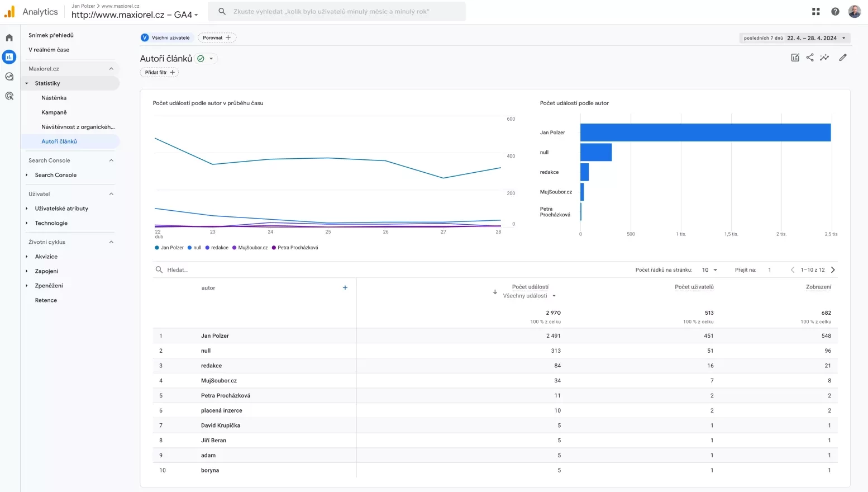
Task: Click the Všichni uživatelé segment chip
Action: click(x=166, y=37)
